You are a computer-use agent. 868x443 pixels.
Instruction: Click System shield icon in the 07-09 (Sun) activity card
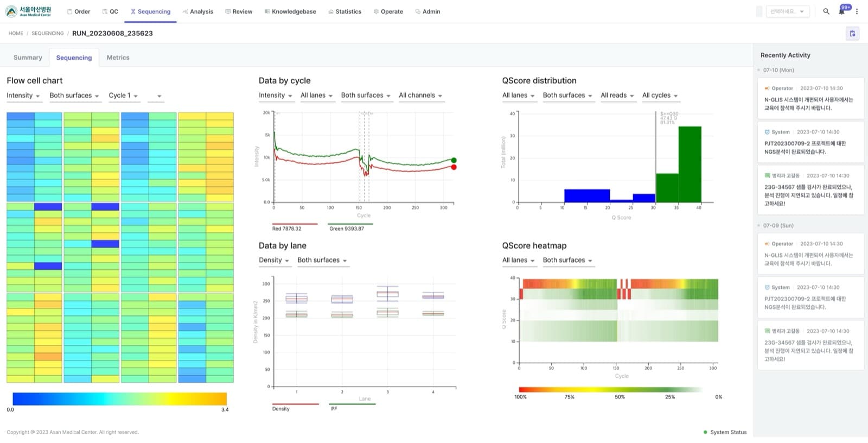[767, 288]
